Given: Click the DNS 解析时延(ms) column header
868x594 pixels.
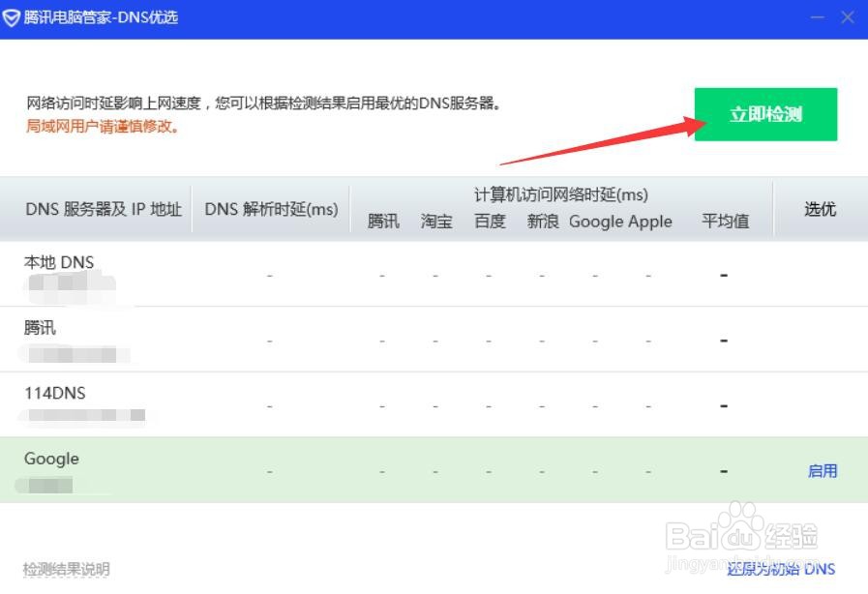Looking at the screenshot, I should 271,209.
